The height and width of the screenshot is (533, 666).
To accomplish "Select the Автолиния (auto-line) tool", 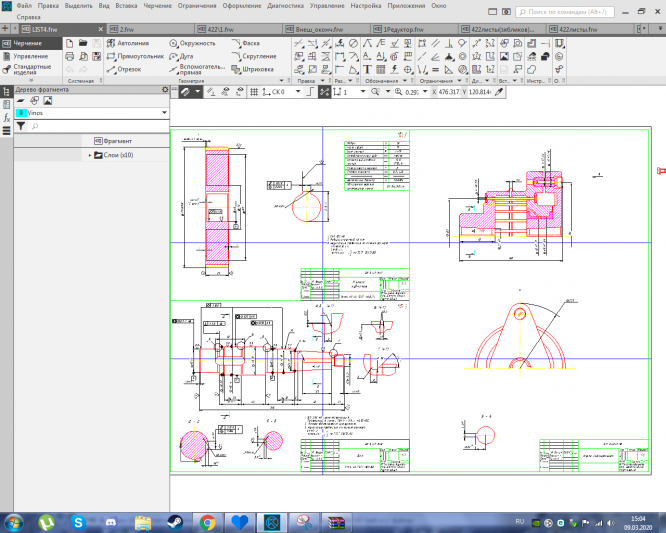I will [131, 44].
